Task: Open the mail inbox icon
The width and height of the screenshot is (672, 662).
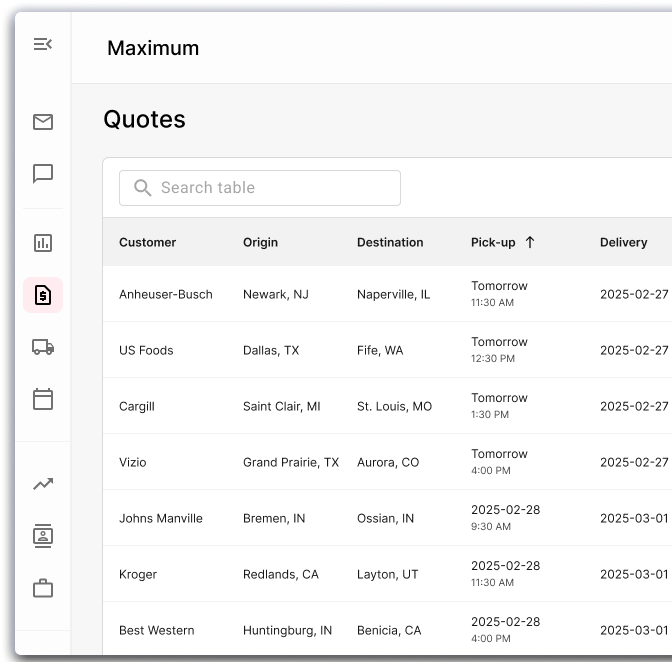Action: click(x=43, y=122)
